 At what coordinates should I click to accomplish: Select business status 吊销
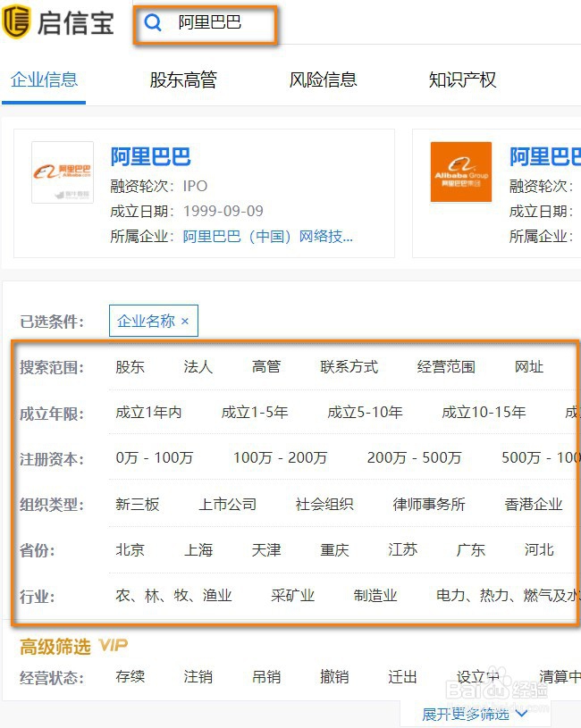(x=266, y=677)
